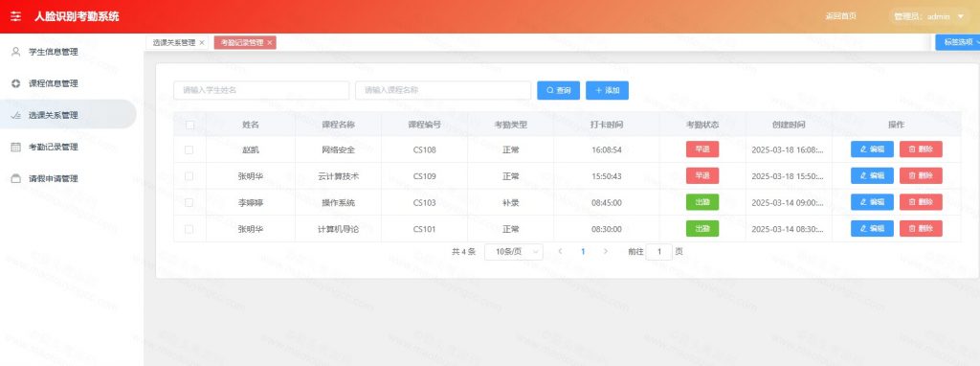Check the row checkbox for 张明华 CS101
Screen dimensions: 980x366
[x=189, y=229]
